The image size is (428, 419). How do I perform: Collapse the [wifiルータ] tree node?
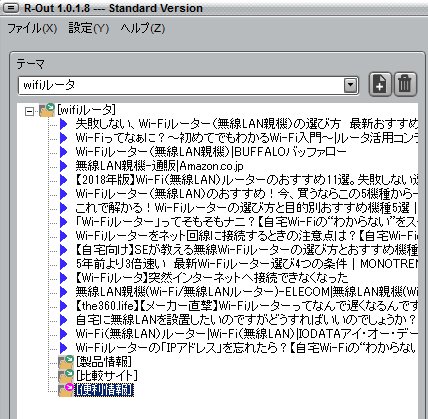point(29,111)
